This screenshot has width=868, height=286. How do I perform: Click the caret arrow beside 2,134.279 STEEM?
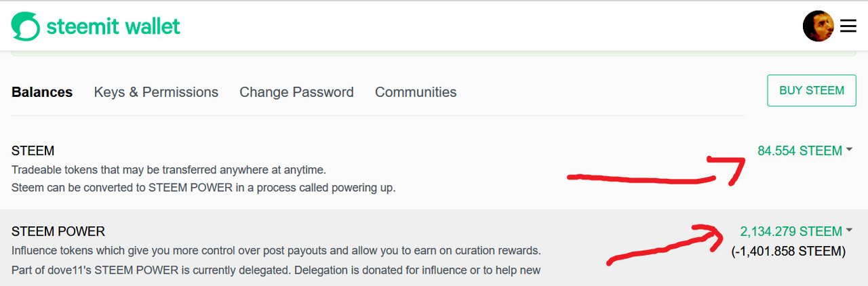pos(849,231)
